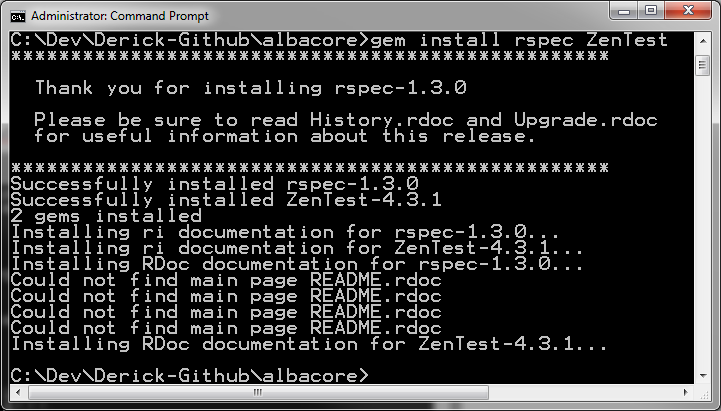Click the 'Administrator: Command Prompt' title bar text

(x=120, y=16)
